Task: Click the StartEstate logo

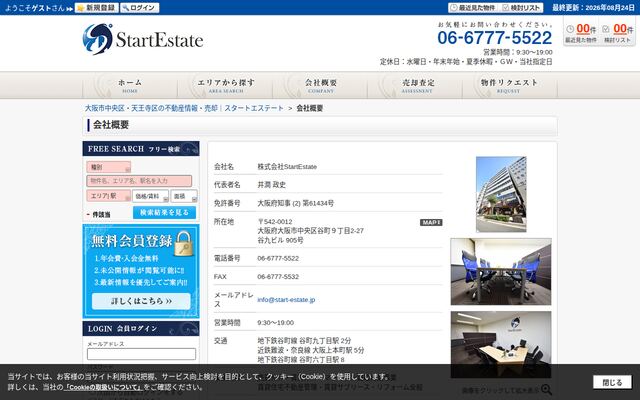Action: 142,39
